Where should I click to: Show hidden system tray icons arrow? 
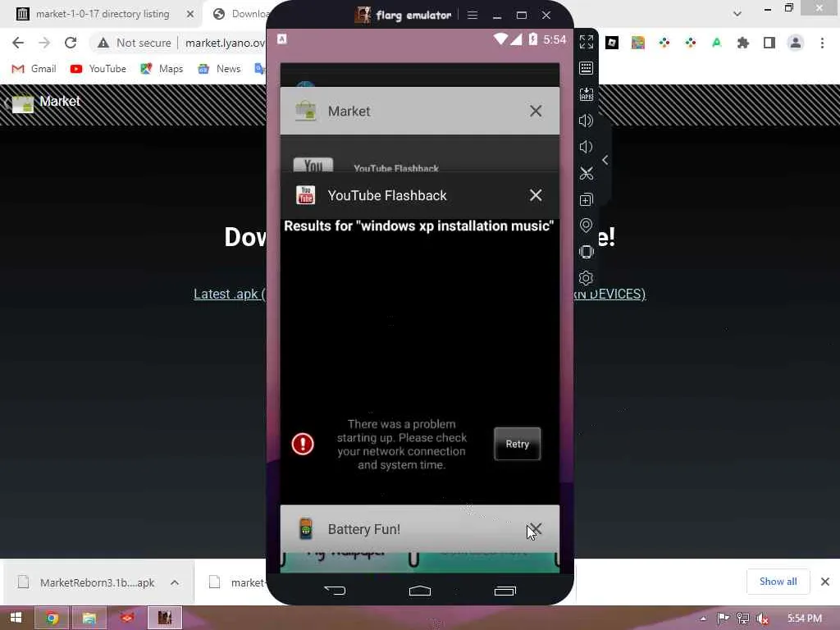(x=703, y=619)
